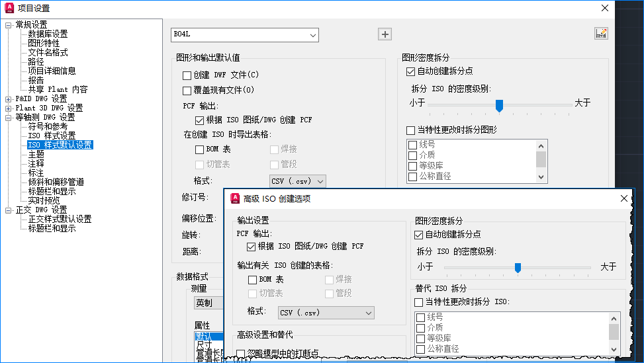Screen dimensions: 644x363
Task: Select 数据库设置 in settings tree
Action: coord(48,34)
